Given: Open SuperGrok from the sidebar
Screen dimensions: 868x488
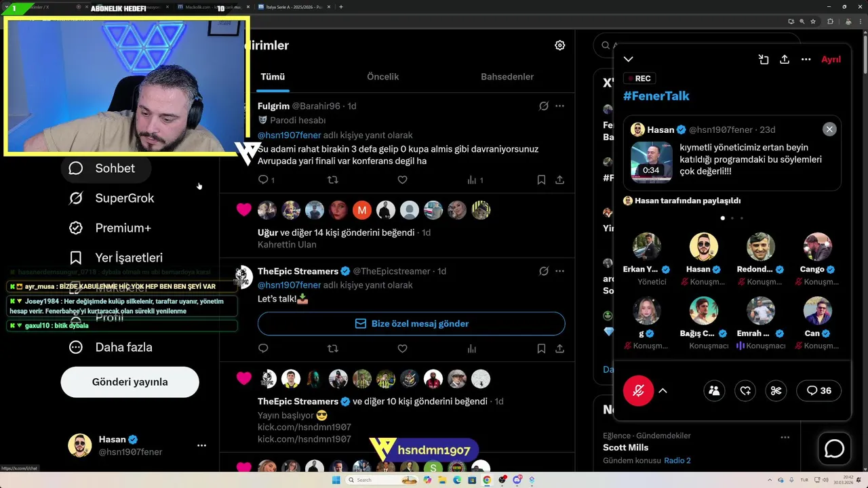Looking at the screenshot, I should pos(111,198).
